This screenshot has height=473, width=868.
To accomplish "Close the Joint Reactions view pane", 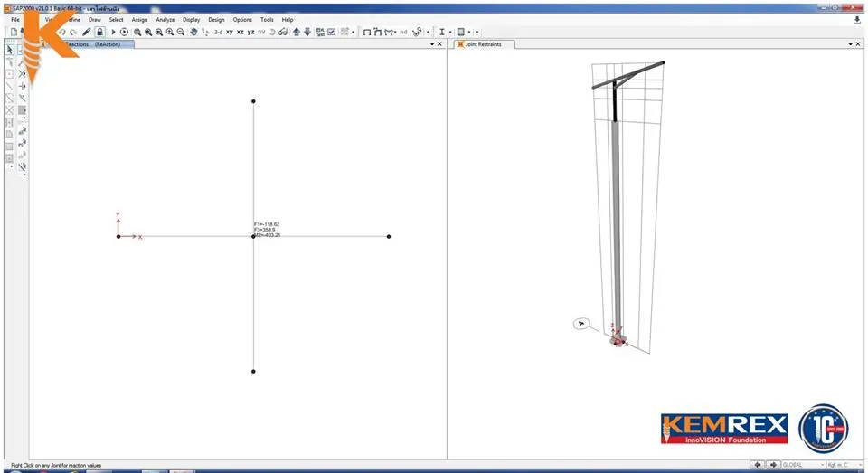I will tap(440, 43).
